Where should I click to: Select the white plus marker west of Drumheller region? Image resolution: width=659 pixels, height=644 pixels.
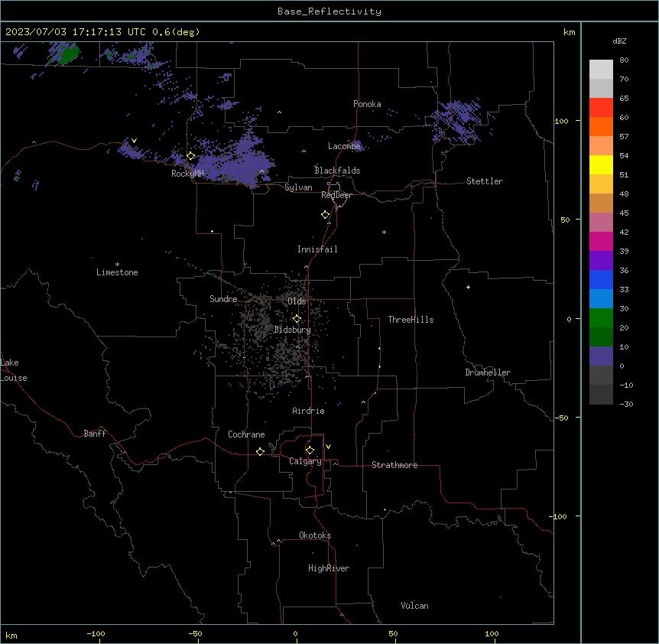click(468, 287)
